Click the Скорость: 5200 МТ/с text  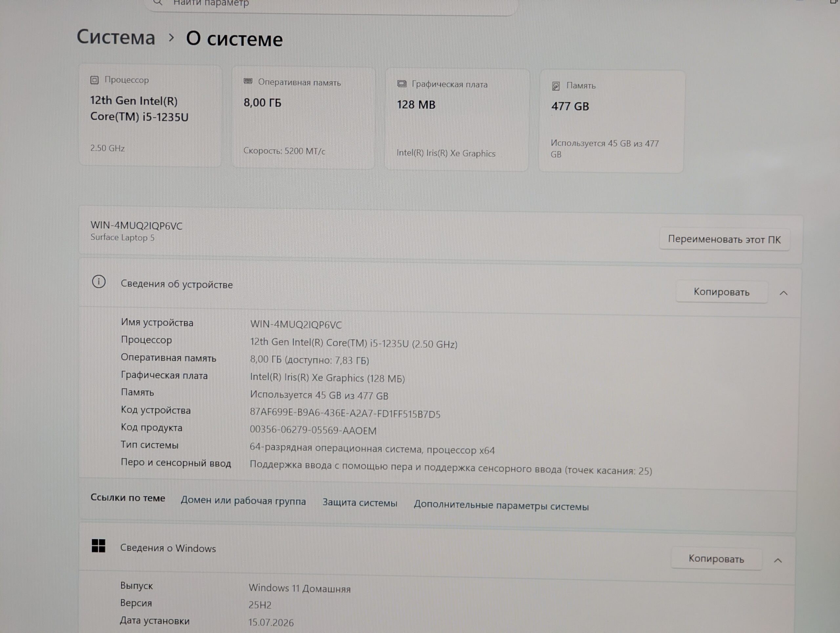pyautogui.click(x=284, y=151)
